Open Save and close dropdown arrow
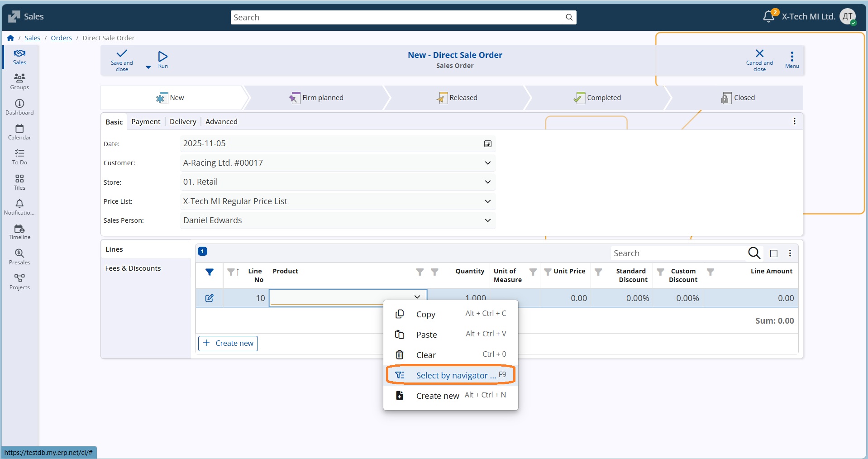Image resolution: width=868 pixels, height=459 pixels. pyautogui.click(x=148, y=67)
